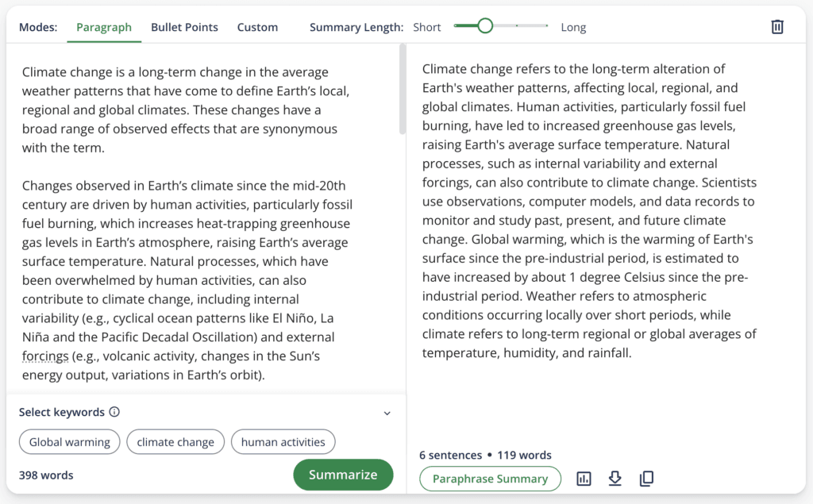The width and height of the screenshot is (813, 504).
Task: Copy the summary with the copy icon
Action: [646, 478]
